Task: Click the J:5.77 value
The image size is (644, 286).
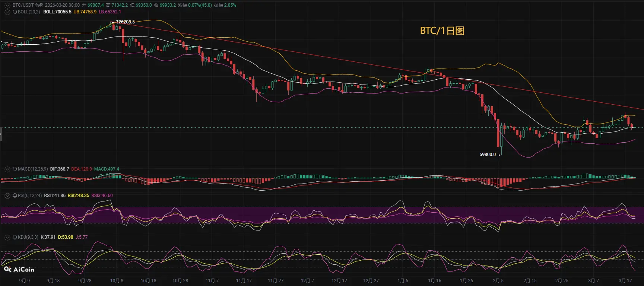Action: click(x=82, y=237)
